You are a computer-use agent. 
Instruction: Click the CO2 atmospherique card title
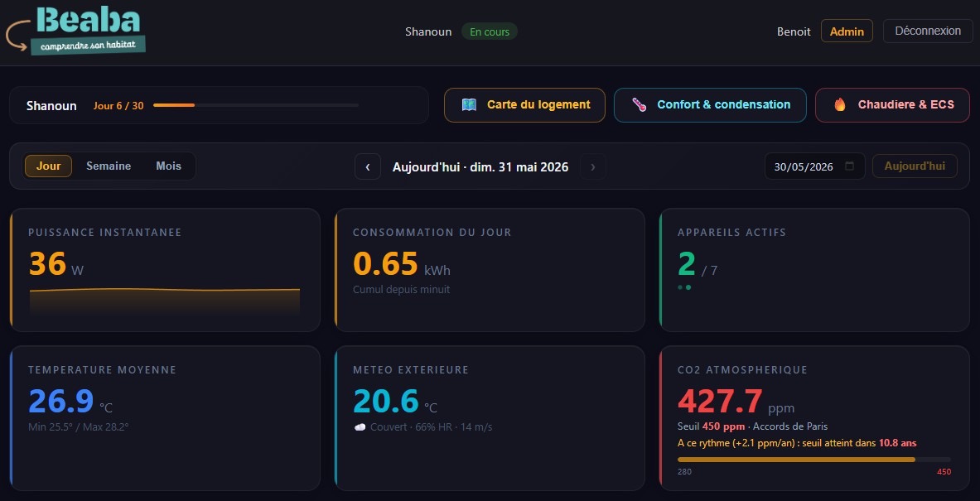point(742,370)
